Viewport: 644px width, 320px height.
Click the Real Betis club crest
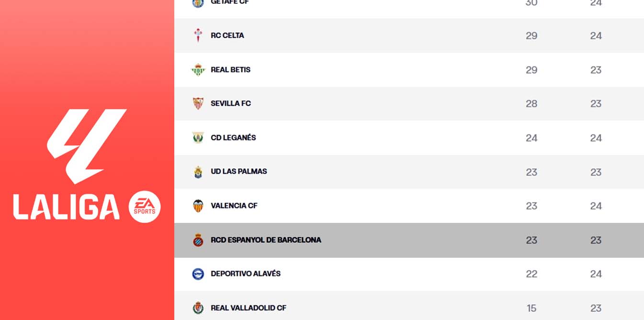click(198, 70)
